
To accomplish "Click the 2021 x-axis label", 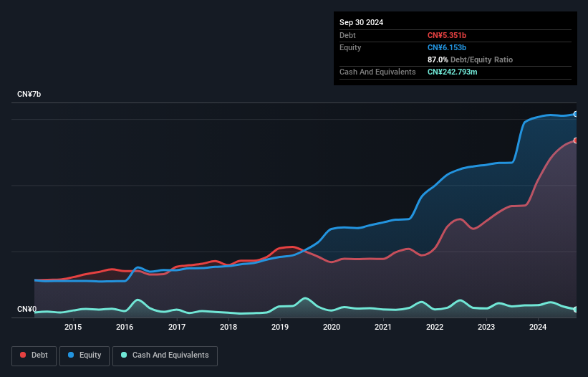I will pos(383,327).
